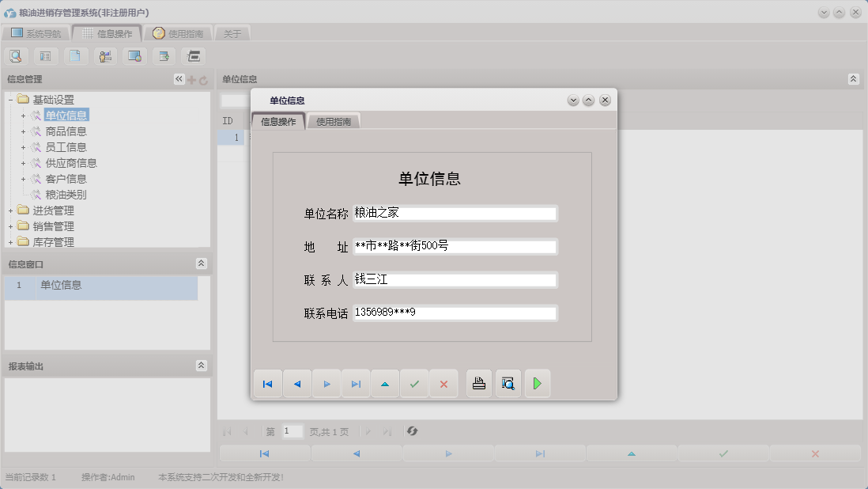Collapse the 信息窗口 panel with its chevron
This screenshot has width=868, height=489.
pyautogui.click(x=202, y=263)
